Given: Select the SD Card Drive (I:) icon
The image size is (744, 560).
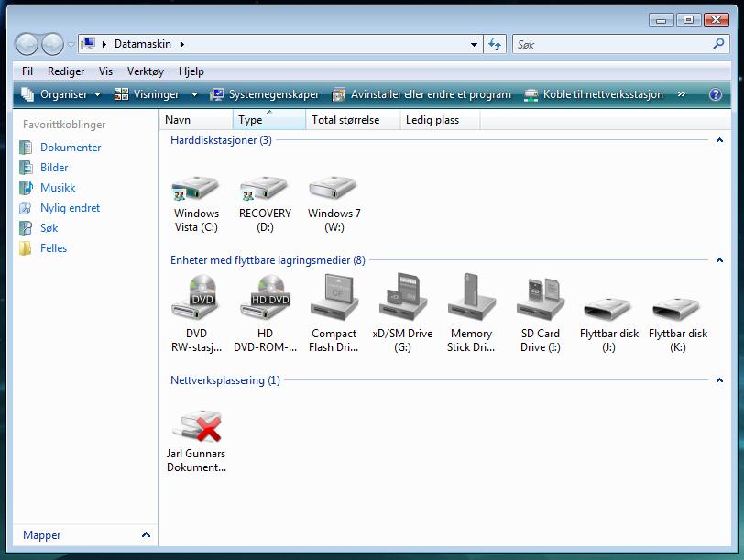Looking at the screenshot, I should pyautogui.click(x=540, y=298).
